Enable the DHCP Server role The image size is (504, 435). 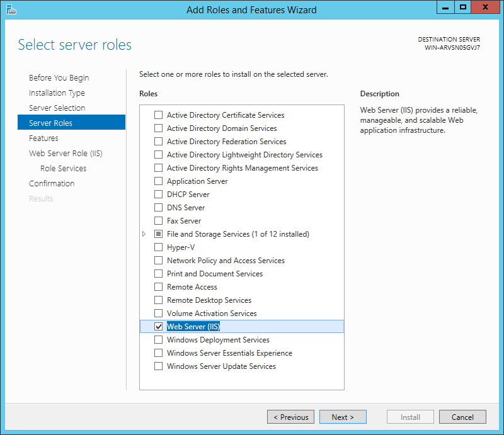(158, 194)
